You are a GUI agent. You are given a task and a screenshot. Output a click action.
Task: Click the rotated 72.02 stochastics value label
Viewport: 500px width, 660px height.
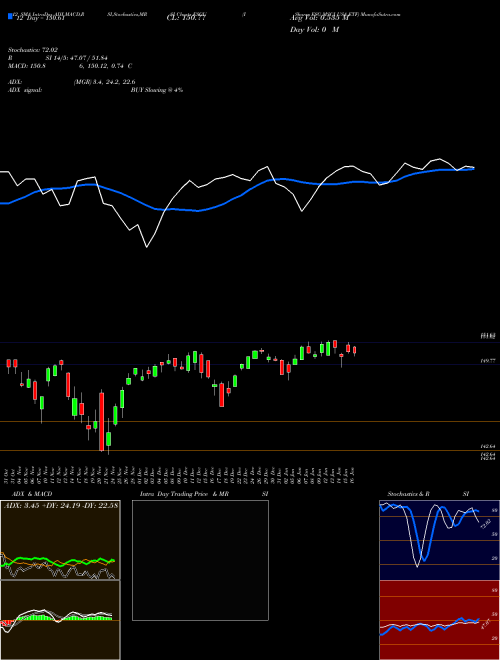[485, 524]
